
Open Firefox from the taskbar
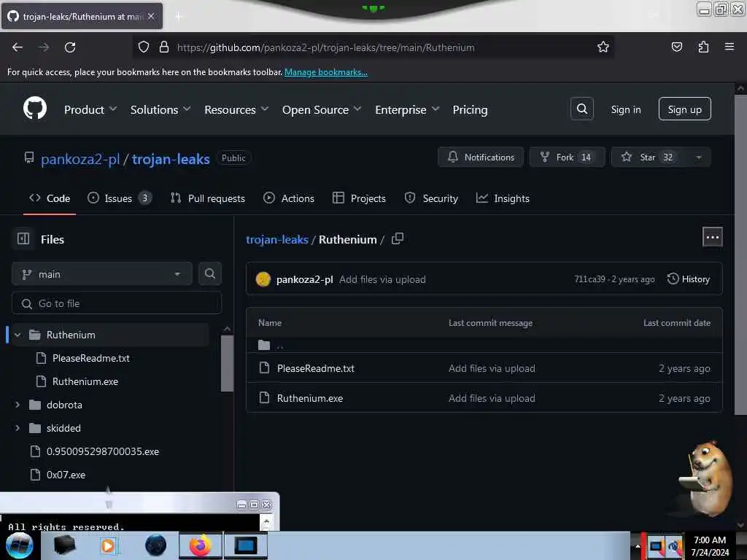201,545
